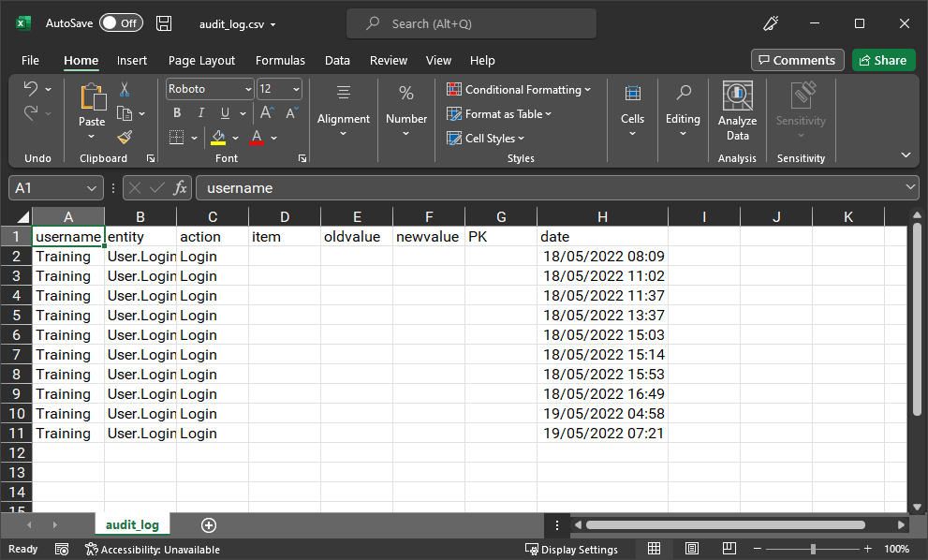928x560 pixels.
Task: Select the cell containing 18/05/2022 08:09
Action: (x=602, y=257)
